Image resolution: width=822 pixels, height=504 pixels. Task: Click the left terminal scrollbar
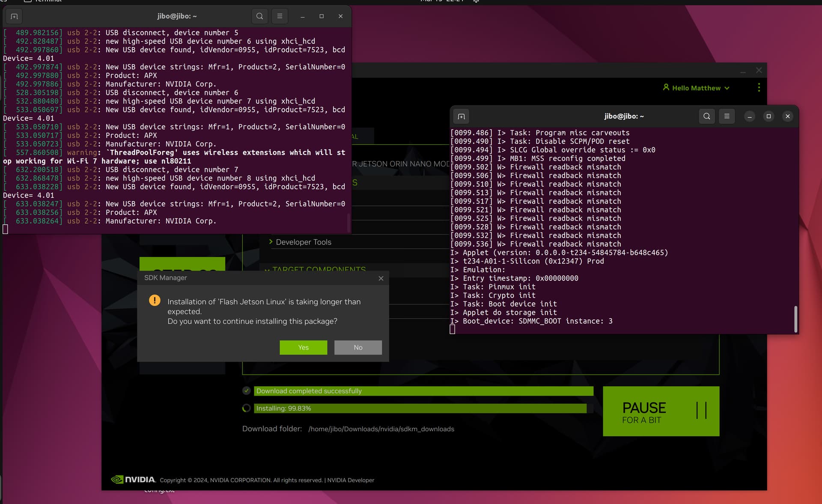tap(349, 223)
